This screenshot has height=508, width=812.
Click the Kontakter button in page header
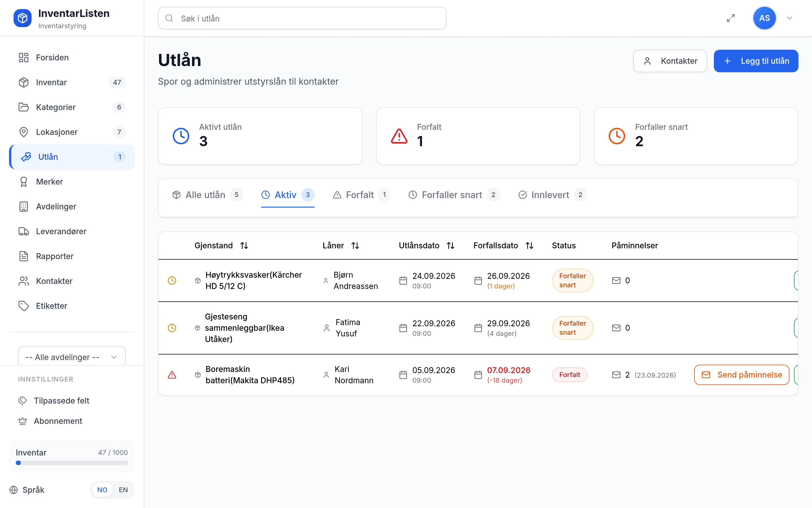click(x=670, y=61)
